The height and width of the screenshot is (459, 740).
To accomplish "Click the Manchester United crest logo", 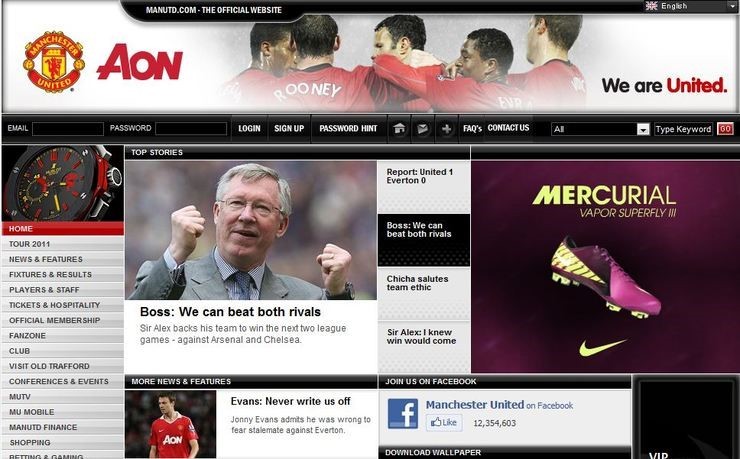I will [x=54, y=61].
